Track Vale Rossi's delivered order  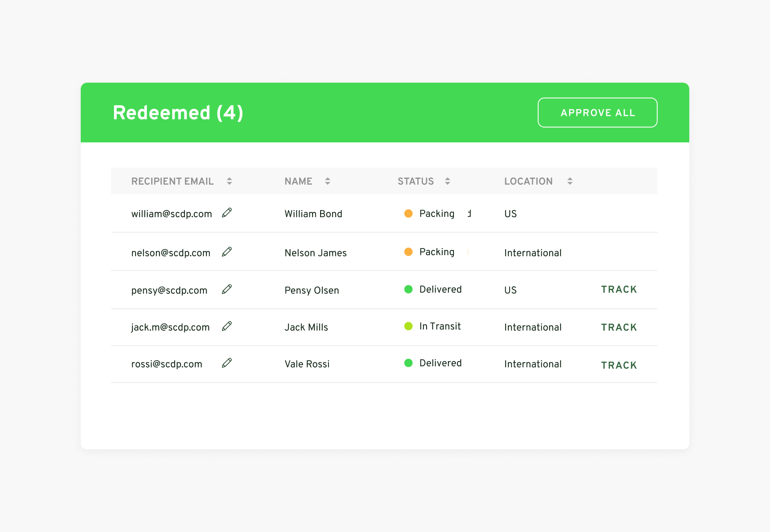[619, 365]
